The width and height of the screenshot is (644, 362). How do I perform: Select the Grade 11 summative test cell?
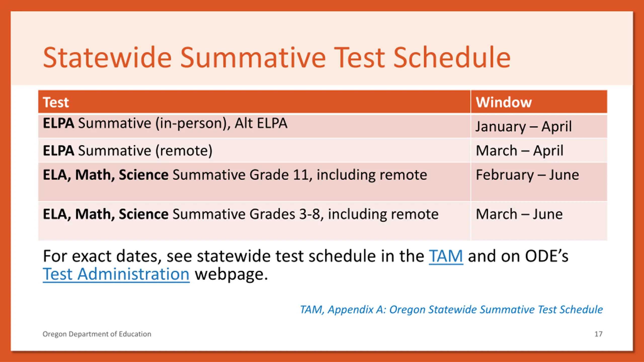point(254,182)
